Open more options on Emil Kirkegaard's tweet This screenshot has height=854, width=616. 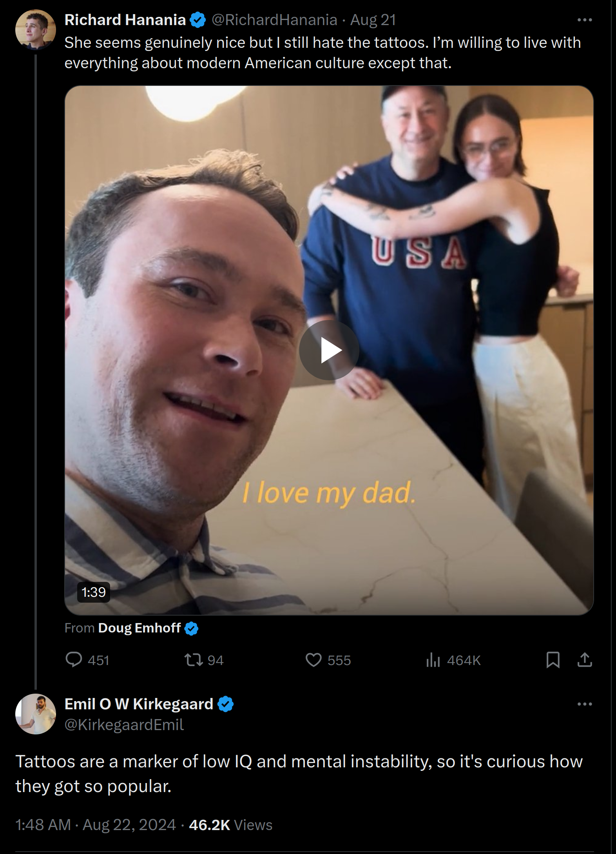tap(585, 704)
